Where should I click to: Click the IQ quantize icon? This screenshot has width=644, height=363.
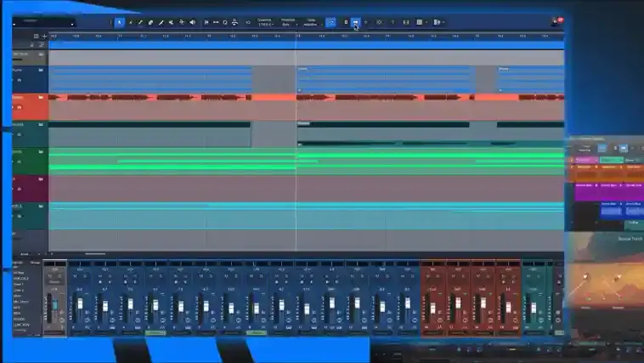tap(248, 23)
